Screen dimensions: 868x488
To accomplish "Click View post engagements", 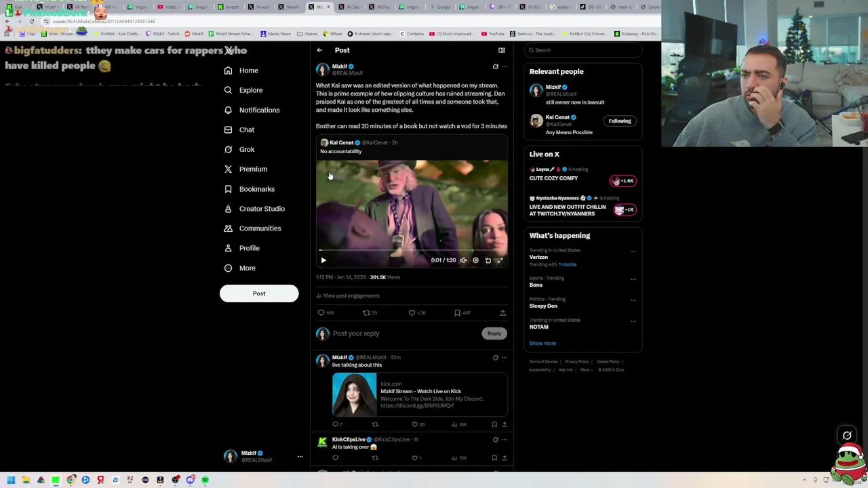I will 348,296.
